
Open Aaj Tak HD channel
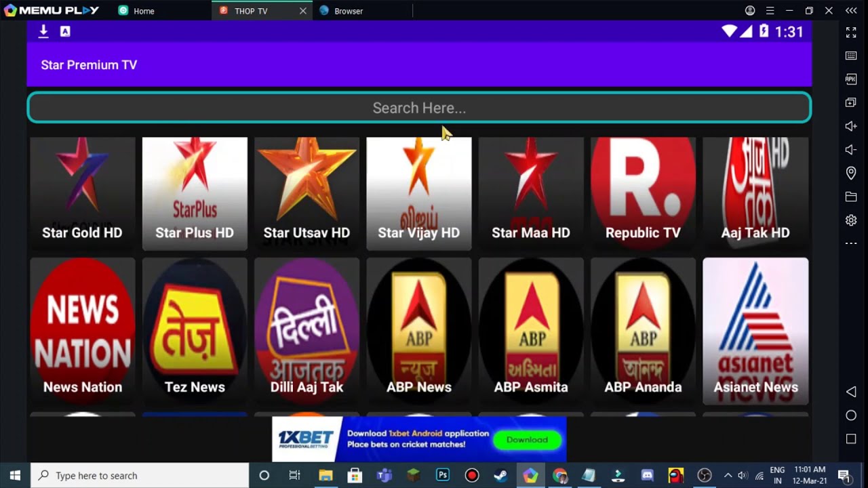point(755,194)
